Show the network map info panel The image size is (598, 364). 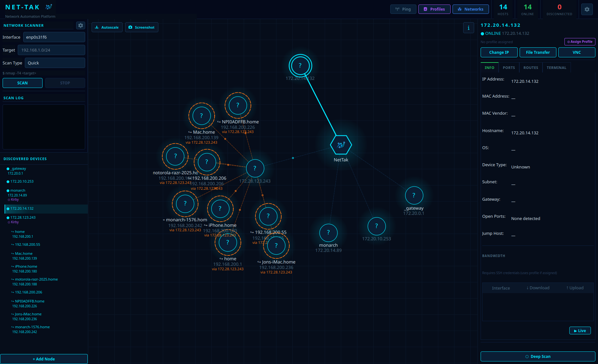(469, 28)
